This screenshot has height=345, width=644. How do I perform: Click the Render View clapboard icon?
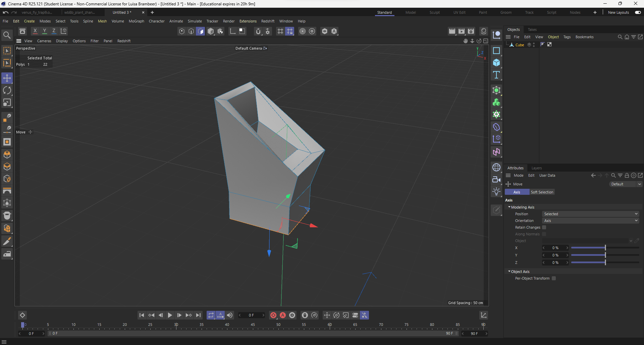coord(452,31)
